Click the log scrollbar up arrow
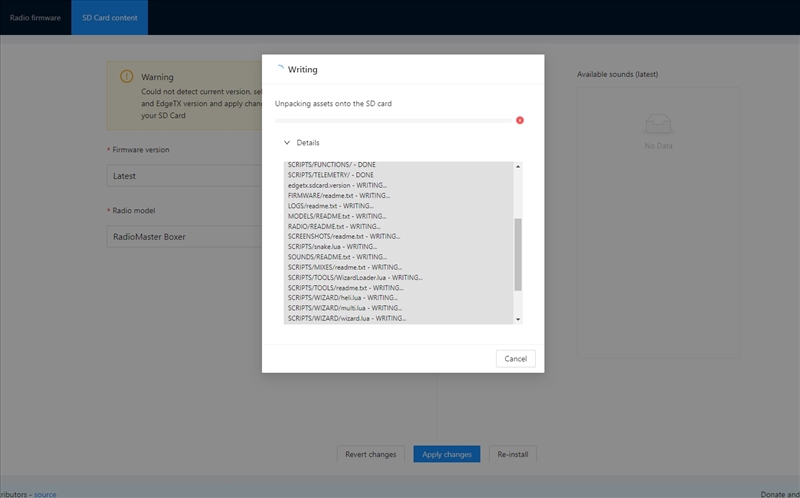The image size is (800, 498). tap(518, 167)
